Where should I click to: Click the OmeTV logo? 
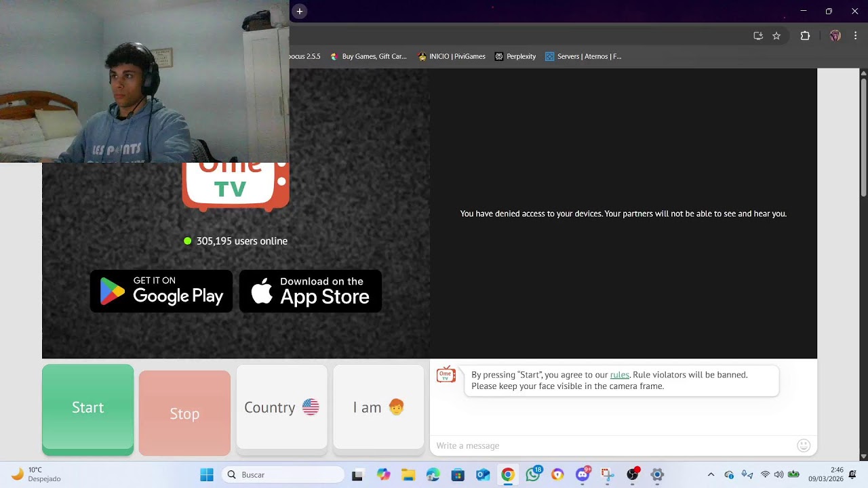pos(235,186)
